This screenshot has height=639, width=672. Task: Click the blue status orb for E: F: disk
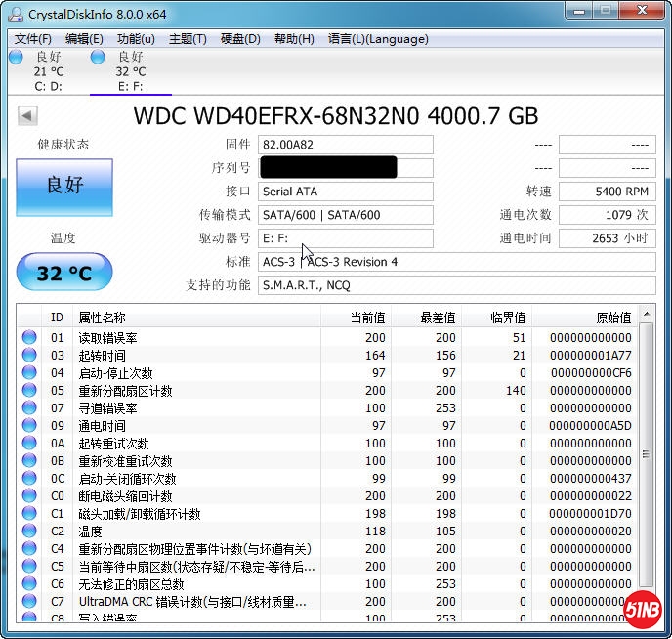point(98,58)
